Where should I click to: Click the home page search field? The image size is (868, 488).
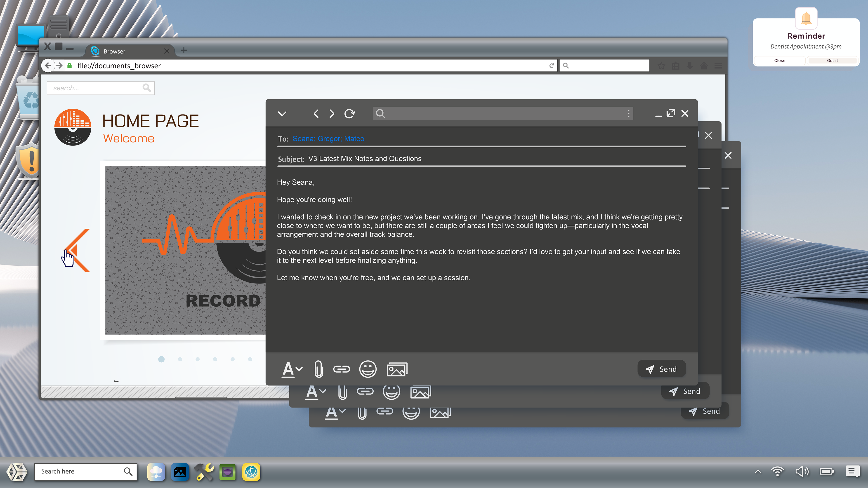(93, 88)
